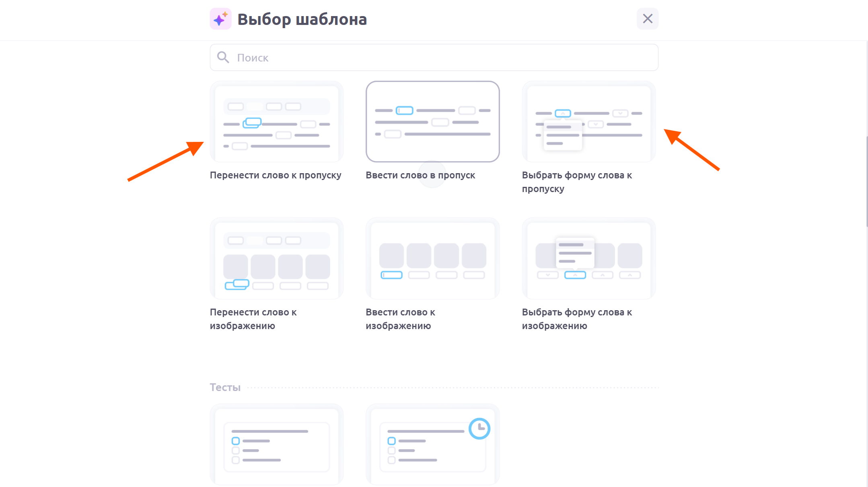Image resolution: width=868 pixels, height=487 pixels.
Task: Choose the 'Ввести слово в пропуск' template card
Action: [x=432, y=122]
